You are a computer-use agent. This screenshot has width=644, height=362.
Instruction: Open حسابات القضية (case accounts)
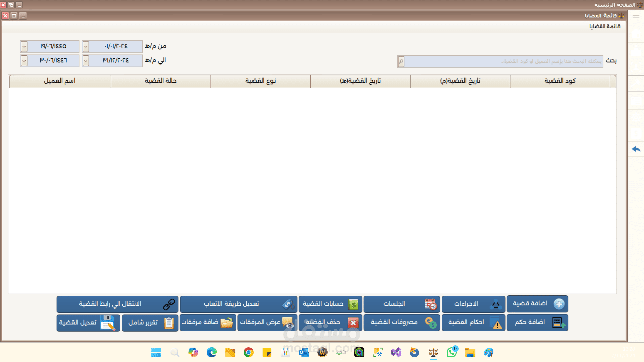tap(330, 304)
